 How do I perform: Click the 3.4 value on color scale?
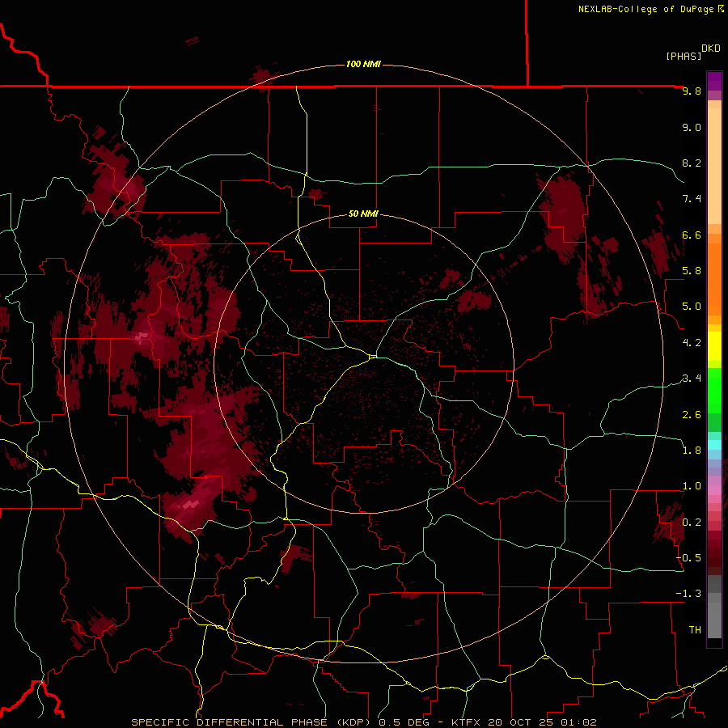pyautogui.click(x=692, y=379)
